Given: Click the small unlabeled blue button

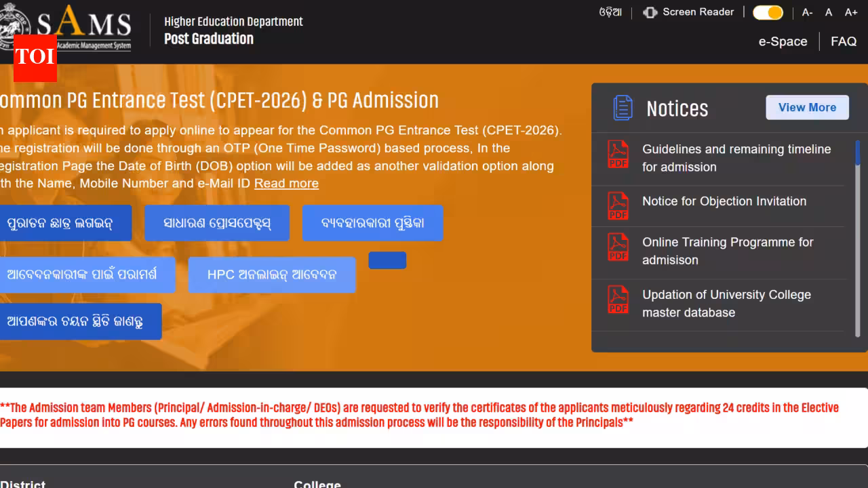Looking at the screenshot, I should click(x=387, y=260).
